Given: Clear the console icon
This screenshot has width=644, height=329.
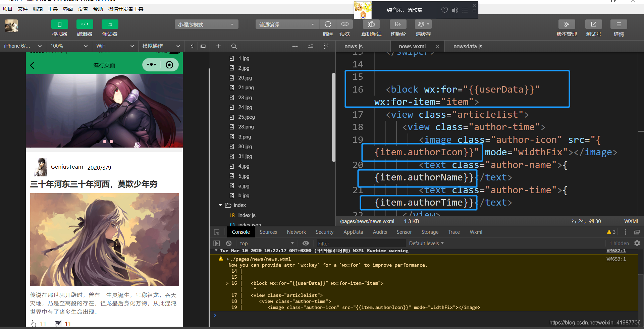Looking at the screenshot, I should (x=229, y=243).
